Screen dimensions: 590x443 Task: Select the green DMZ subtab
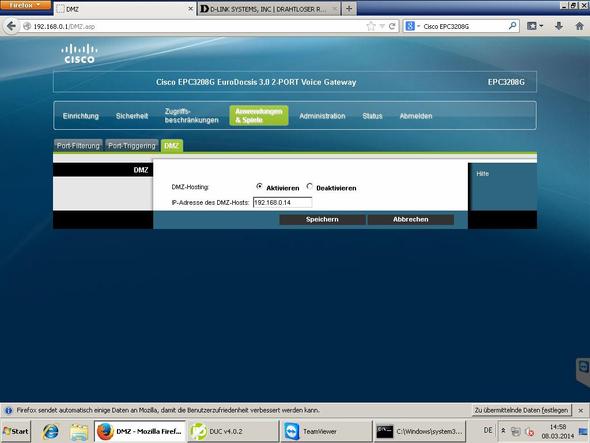click(172, 146)
